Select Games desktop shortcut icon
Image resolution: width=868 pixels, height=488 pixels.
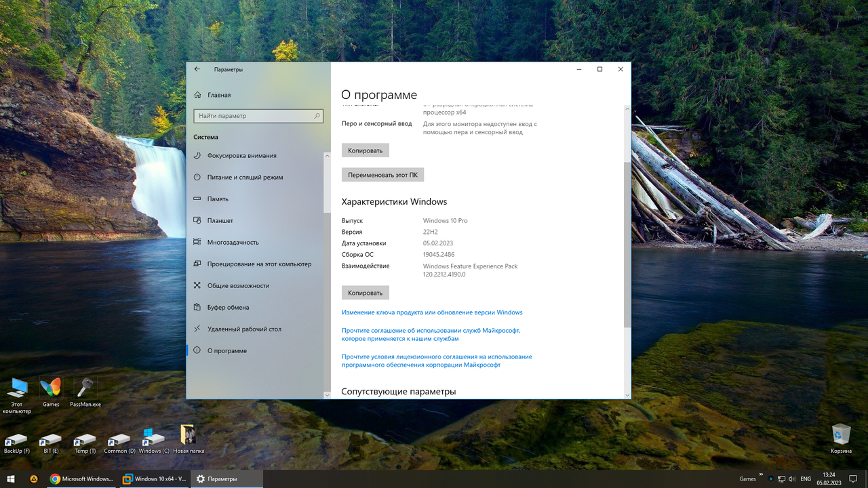[51, 392]
